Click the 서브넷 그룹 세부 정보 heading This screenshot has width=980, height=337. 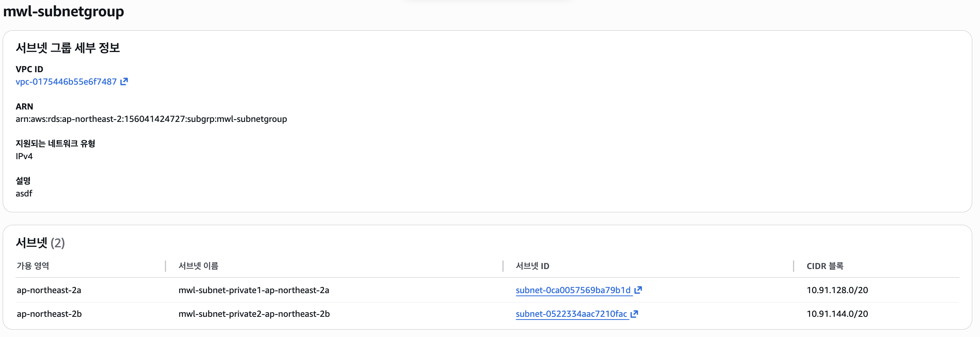(x=68, y=48)
